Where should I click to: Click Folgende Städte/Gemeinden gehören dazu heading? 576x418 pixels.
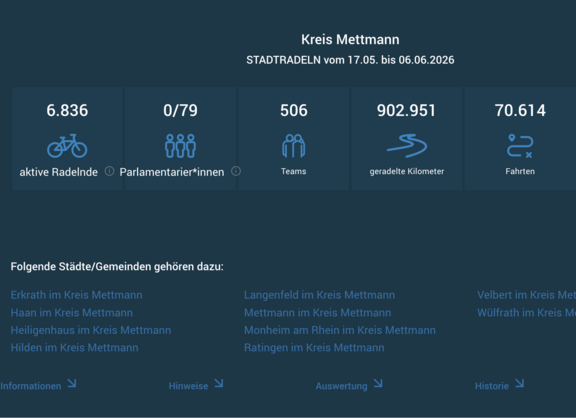point(117,267)
